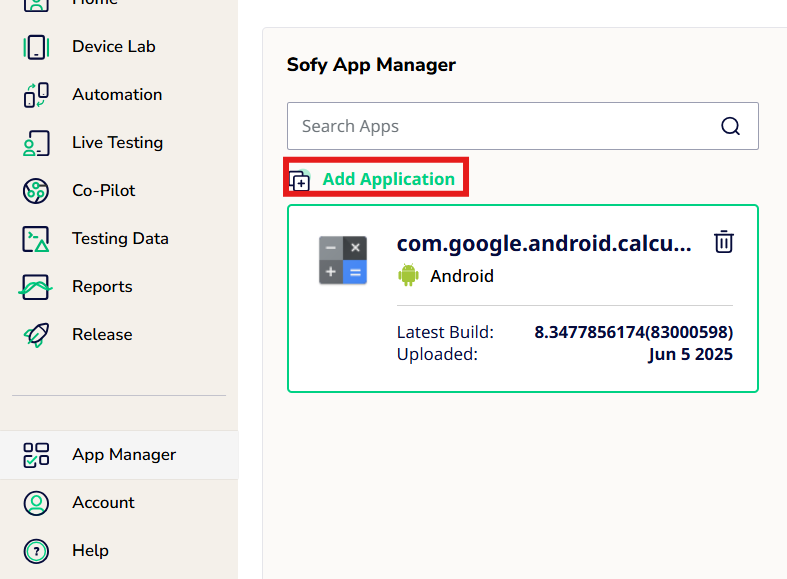Go to the Automation section
Screen dimensions: 787x579
(x=117, y=94)
